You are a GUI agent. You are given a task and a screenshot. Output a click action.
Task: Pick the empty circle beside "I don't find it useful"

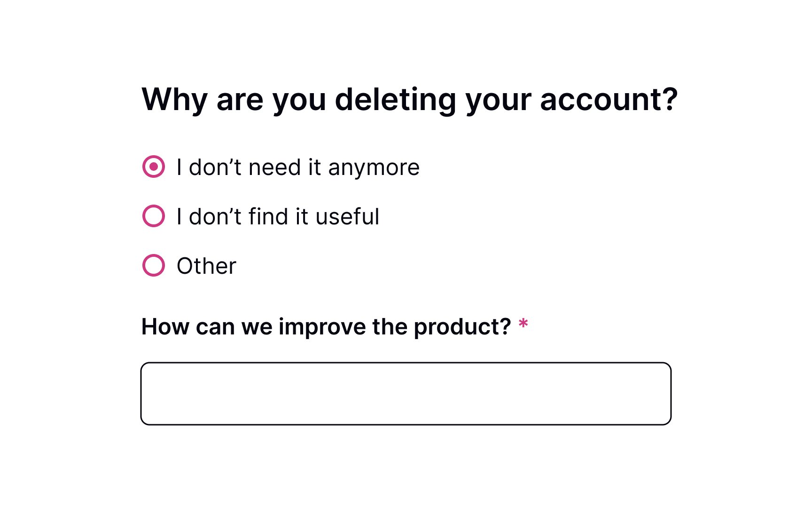click(154, 216)
